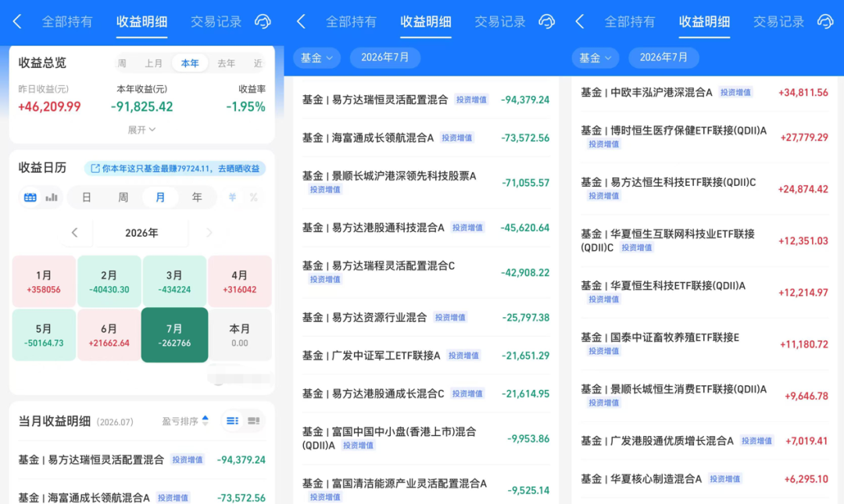Open 广发中证军工ETF联接A row
This screenshot has height=504, width=844.
(425, 356)
